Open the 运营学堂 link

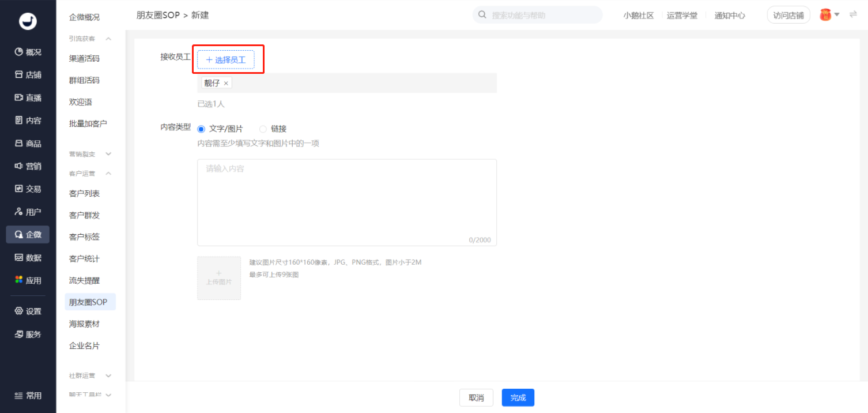682,16
